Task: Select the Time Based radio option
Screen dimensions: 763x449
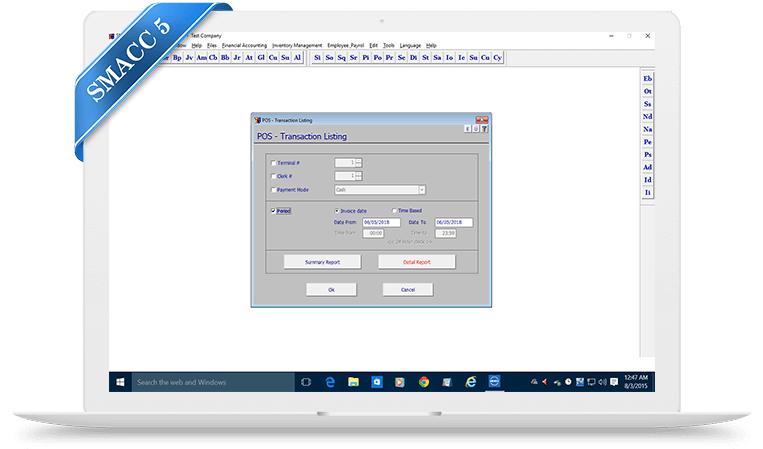Action: [393, 211]
